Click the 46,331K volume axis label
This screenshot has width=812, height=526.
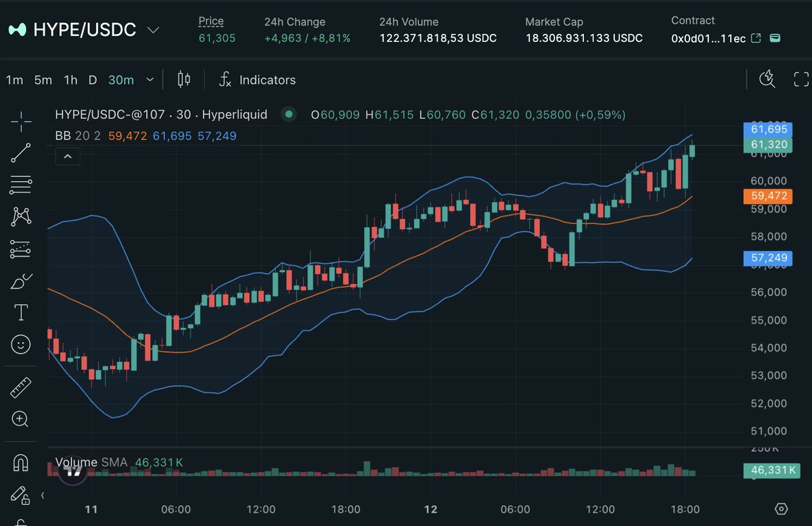click(x=771, y=469)
